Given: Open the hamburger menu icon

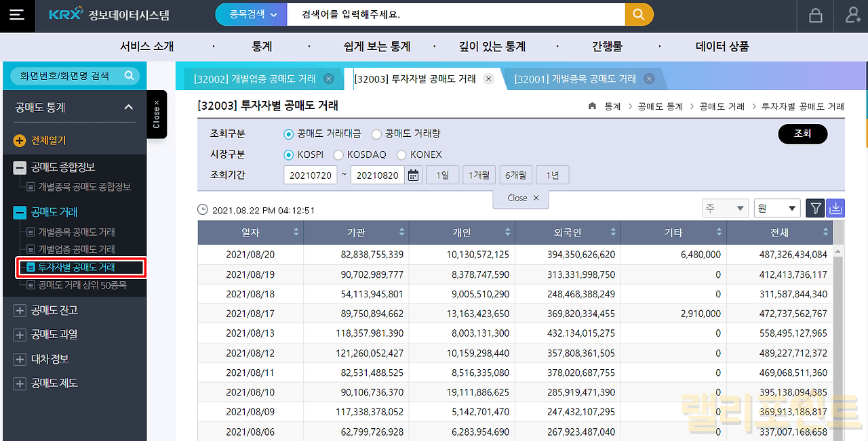Looking at the screenshot, I should [16, 15].
